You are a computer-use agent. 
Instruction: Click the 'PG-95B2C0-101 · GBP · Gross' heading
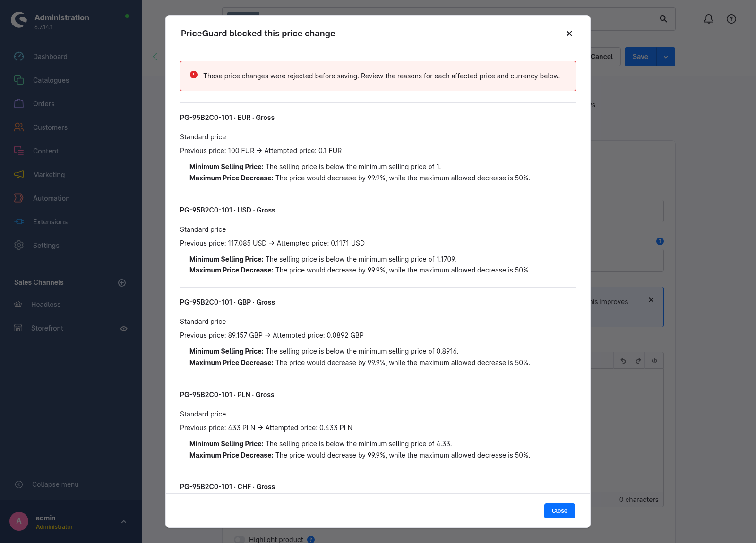click(227, 302)
